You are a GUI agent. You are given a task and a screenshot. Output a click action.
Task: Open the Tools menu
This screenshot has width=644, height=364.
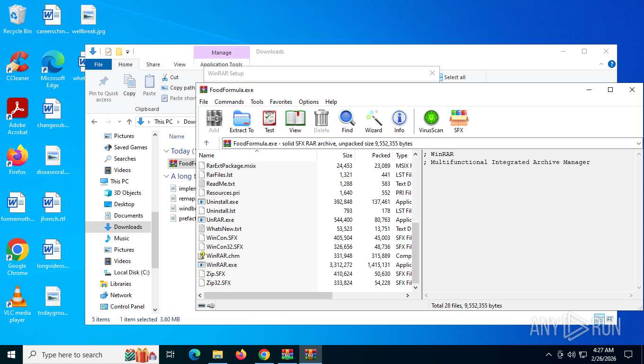click(x=257, y=102)
